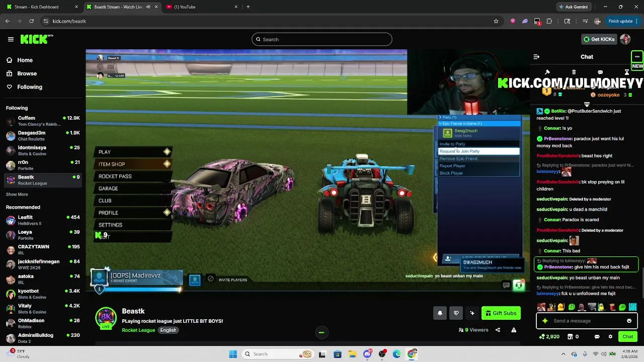Open chat three-dots options menu
The height and width of the screenshot is (362, 644).
(x=637, y=56)
